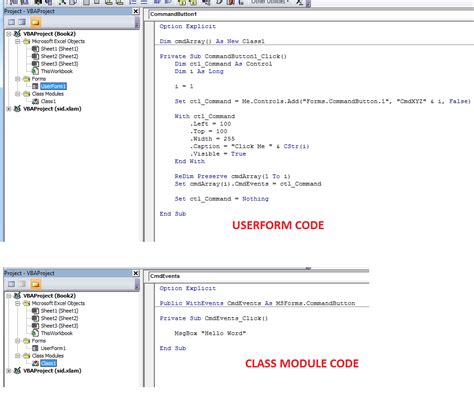
Task: Open the CmdEvents object dropdown
Action: click(x=259, y=276)
